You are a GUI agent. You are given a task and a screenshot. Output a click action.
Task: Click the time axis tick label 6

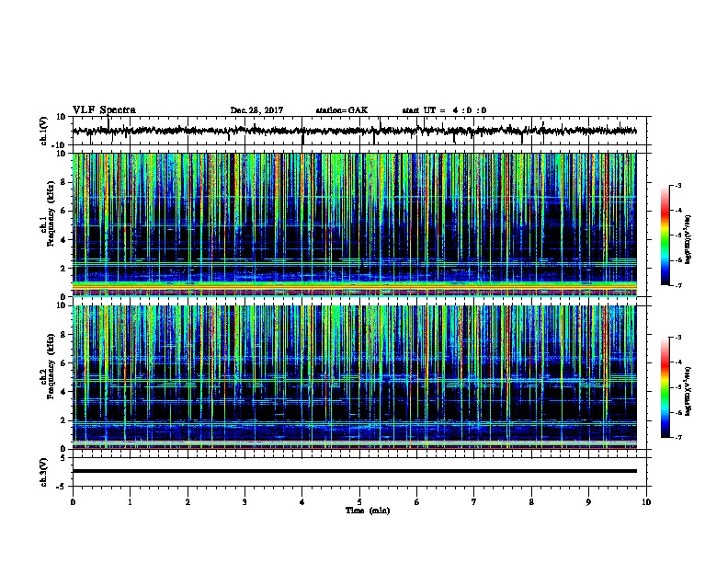(417, 502)
